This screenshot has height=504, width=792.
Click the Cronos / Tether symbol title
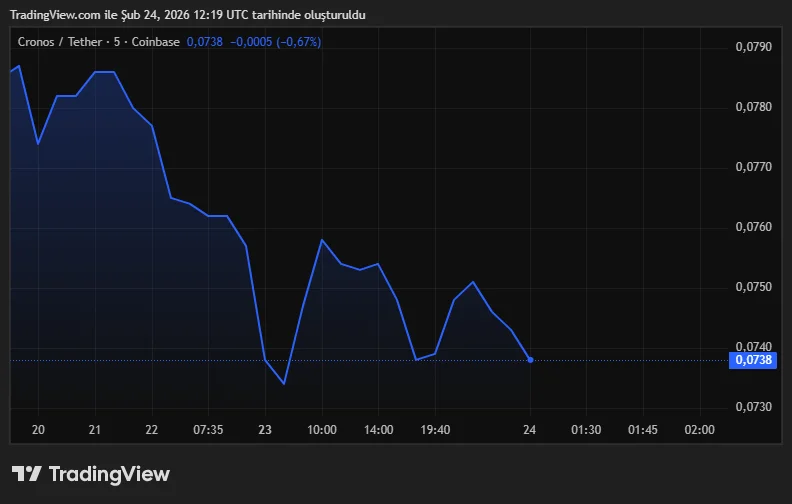tap(60, 42)
